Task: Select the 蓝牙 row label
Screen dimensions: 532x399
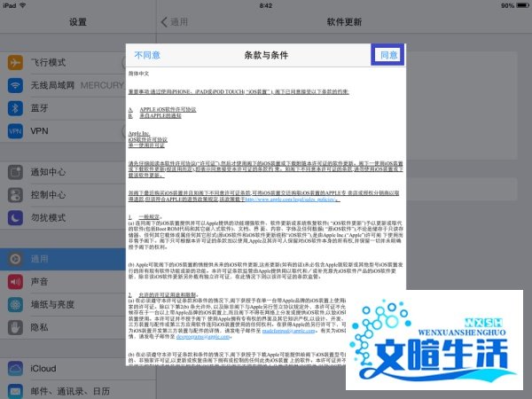Action: 39,108
